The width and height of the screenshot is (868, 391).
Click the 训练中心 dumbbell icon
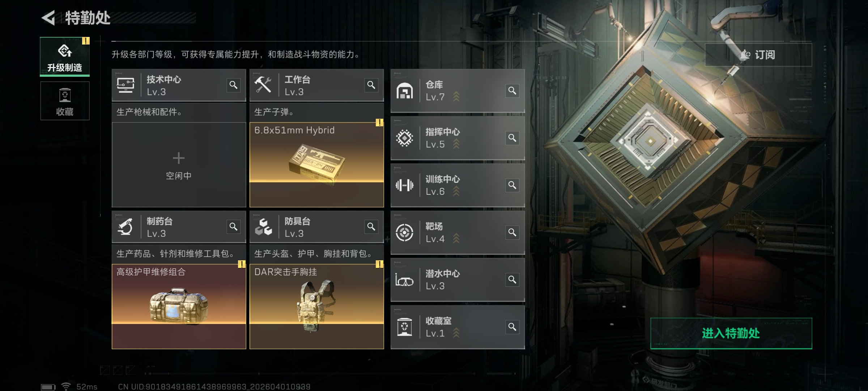click(x=404, y=185)
